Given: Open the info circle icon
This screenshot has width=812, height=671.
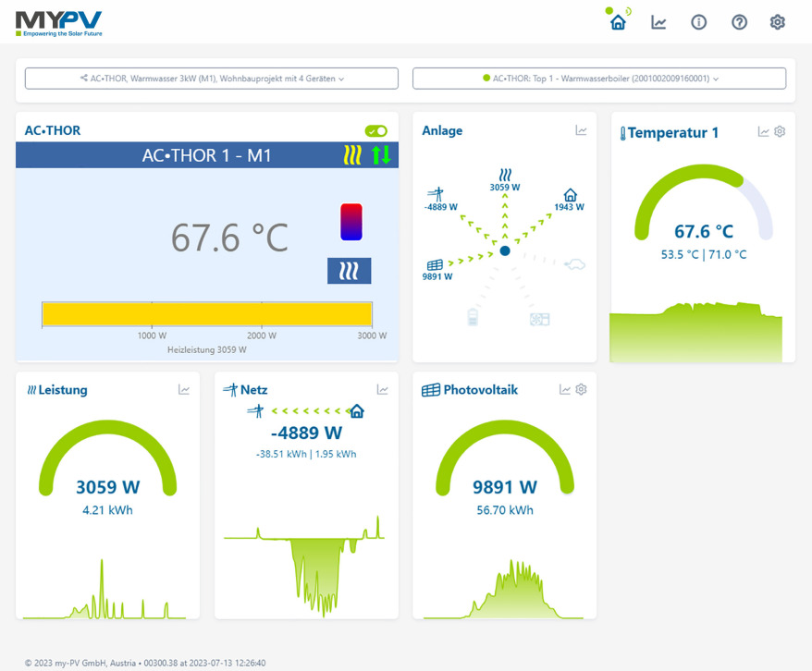Looking at the screenshot, I should pos(698,22).
